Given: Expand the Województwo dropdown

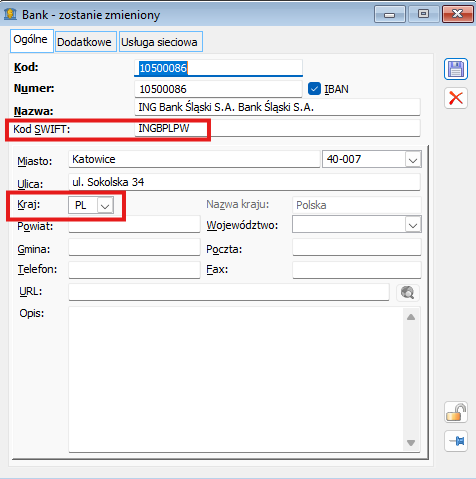Looking at the screenshot, I should 413,225.
